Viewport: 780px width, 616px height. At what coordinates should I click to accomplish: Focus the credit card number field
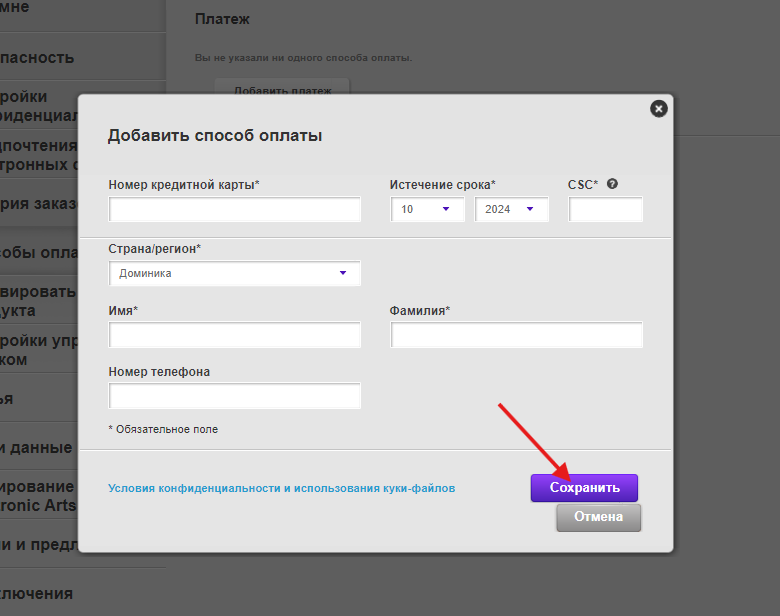(x=235, y=209)
